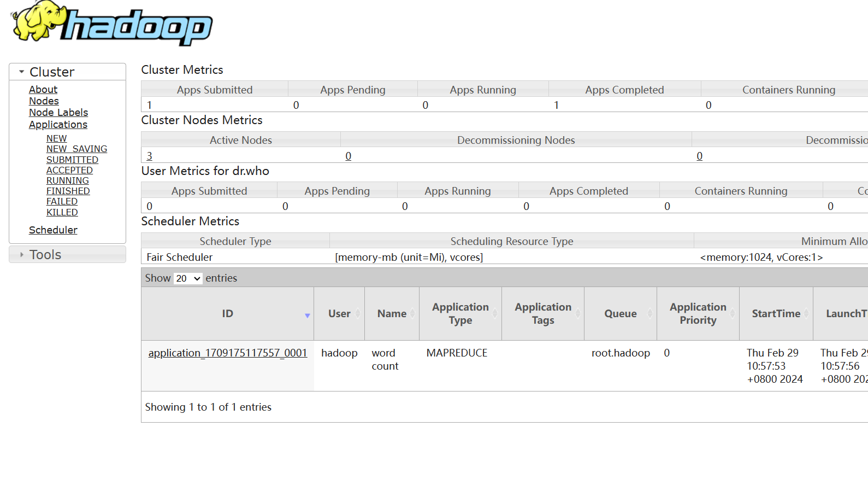Viewport: 868px width, 479px height.
Task: Sort the table by ID column arrow
Action: pyautogui.click(x=307, y=315)
